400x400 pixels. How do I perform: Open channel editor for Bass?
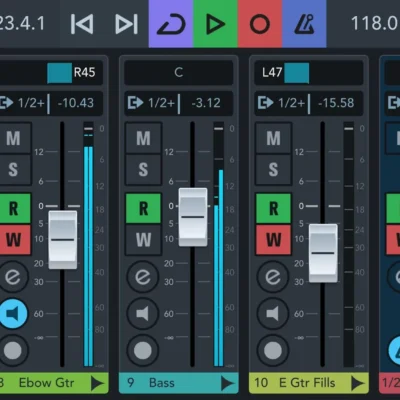(143, 277)
